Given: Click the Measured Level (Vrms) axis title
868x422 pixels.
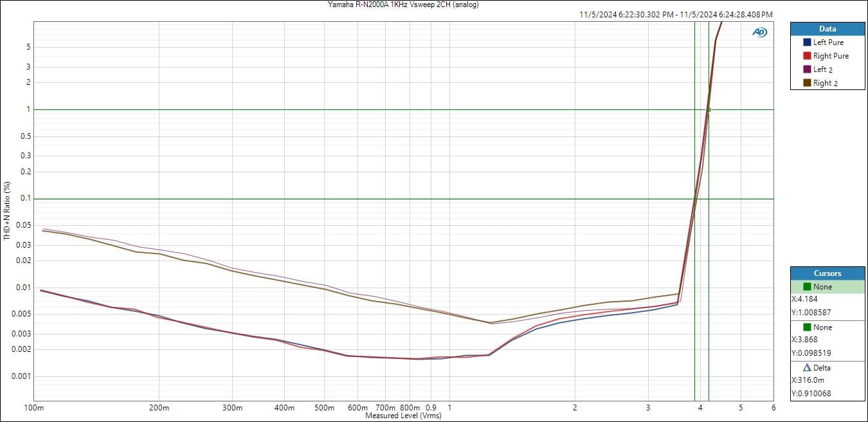Looking at the screenshot, I should (x=403, y=416).
